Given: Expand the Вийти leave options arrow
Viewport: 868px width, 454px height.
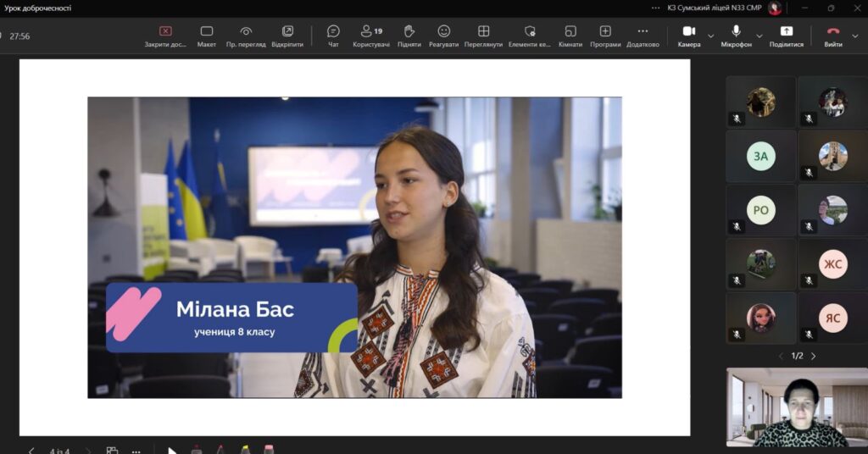Looking at the screenshot, I should click(854, 36).
